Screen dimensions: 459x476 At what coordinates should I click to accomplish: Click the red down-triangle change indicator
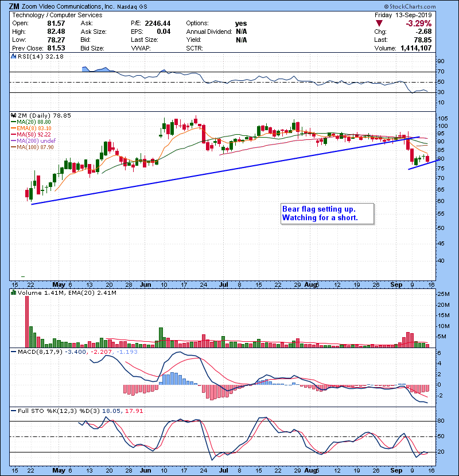[379, 24]
